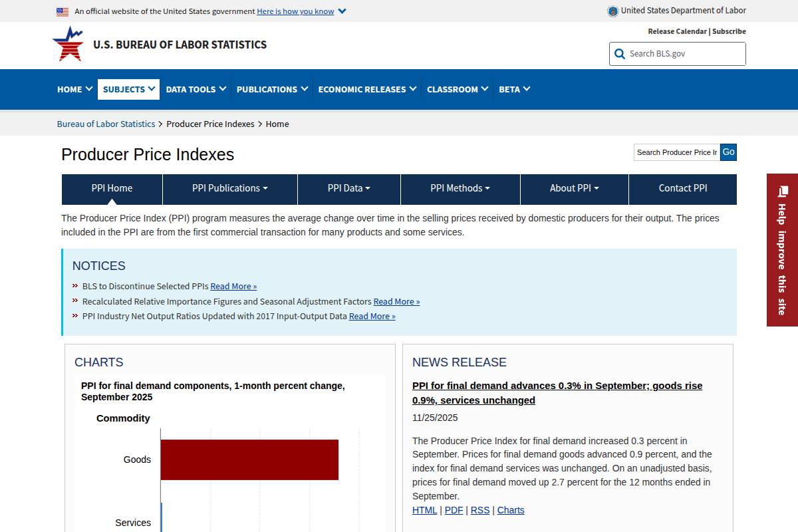Expand the Data Tools navigation menu
This screenshot has width=798, height=532.
coord(196,89)
